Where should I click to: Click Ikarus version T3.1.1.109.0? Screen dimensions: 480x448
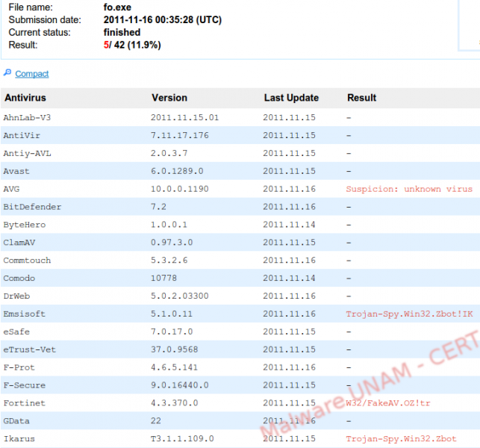pos(182,439)
